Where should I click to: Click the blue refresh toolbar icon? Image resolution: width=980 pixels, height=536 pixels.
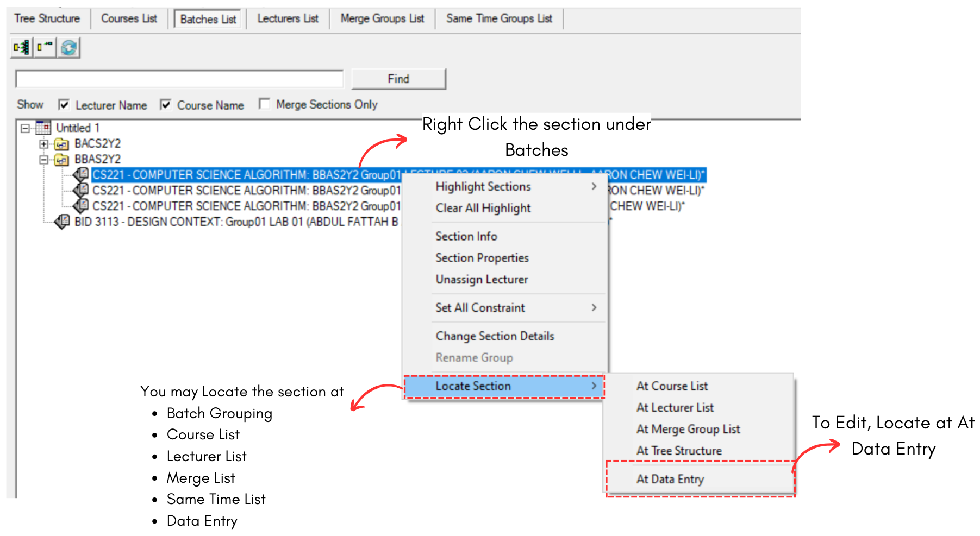click(69, 48)
